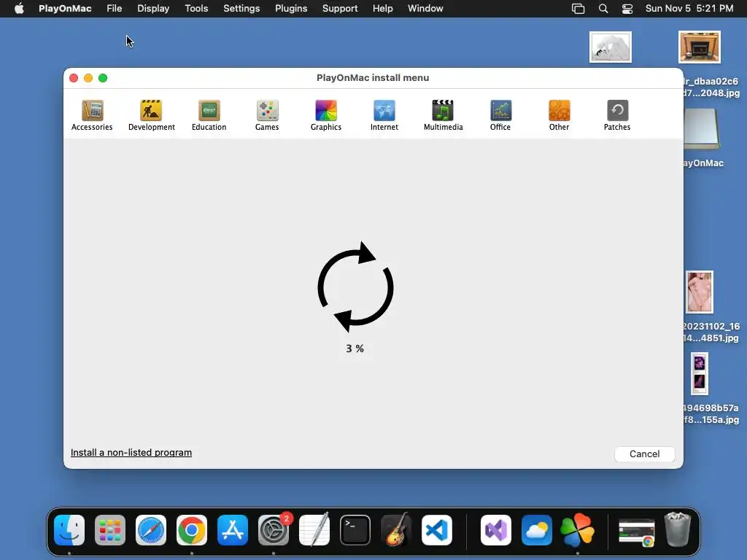Open the Help menu in menu bar
Screen dimensions: 747x560
click(382, 9)
